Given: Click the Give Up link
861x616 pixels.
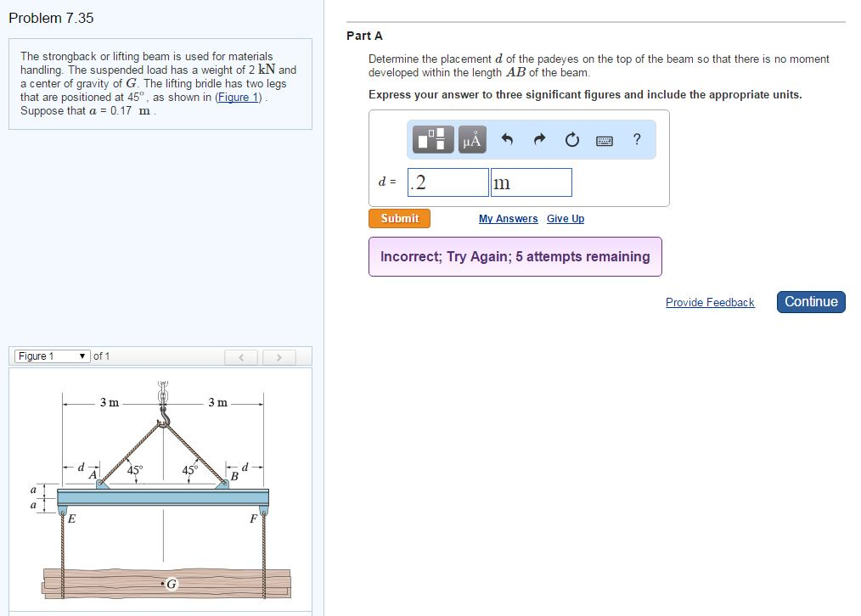Looking at the screenshot, I should point(566,219).
